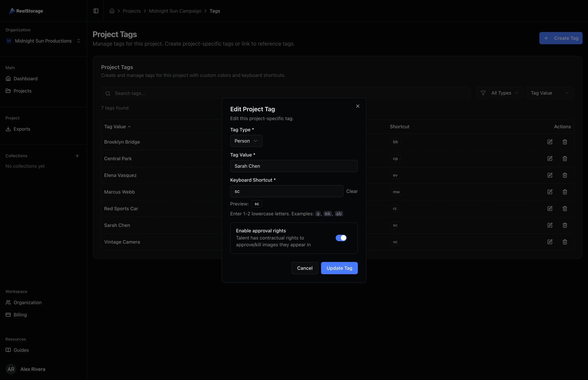Add a new collection with the plus icon
This screenshot has height=380, width=588.
(x=77, y=156)
